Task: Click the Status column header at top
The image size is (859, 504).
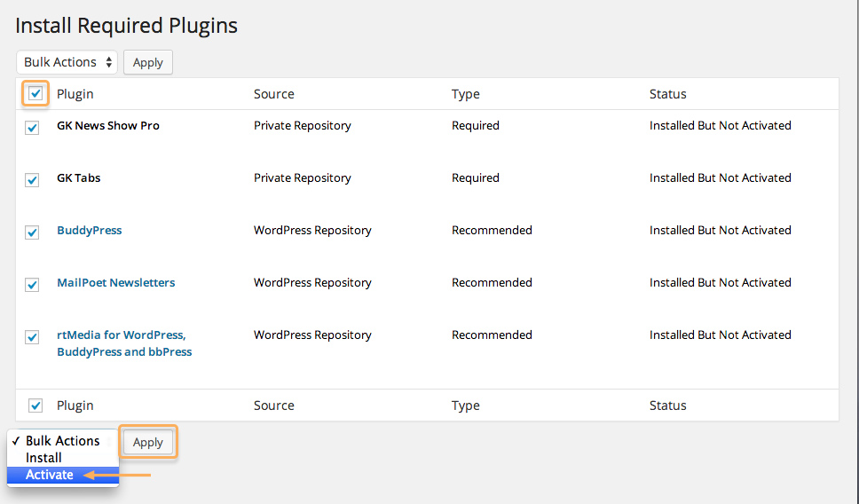Action: [x=668, y=94]
